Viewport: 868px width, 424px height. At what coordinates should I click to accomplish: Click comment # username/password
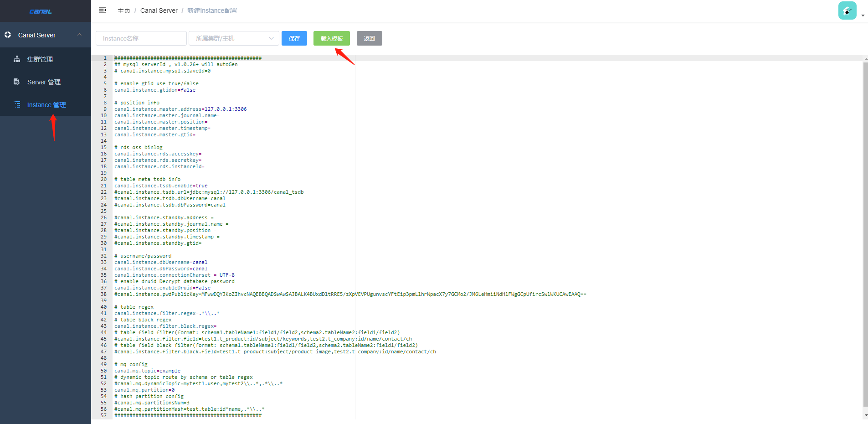coord(143,256)
